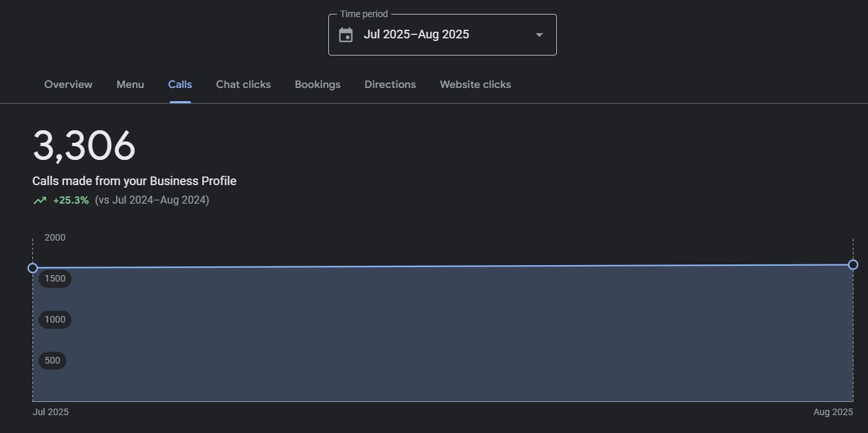Open the Jul 2025–Aug 2025 date selector

click(416, 35)
